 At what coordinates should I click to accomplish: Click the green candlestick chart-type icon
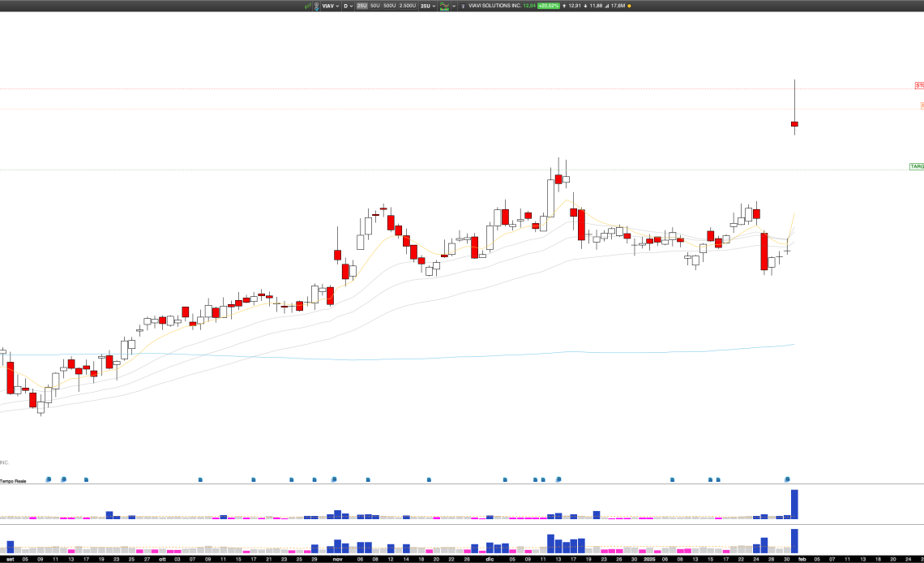(307, 6)
